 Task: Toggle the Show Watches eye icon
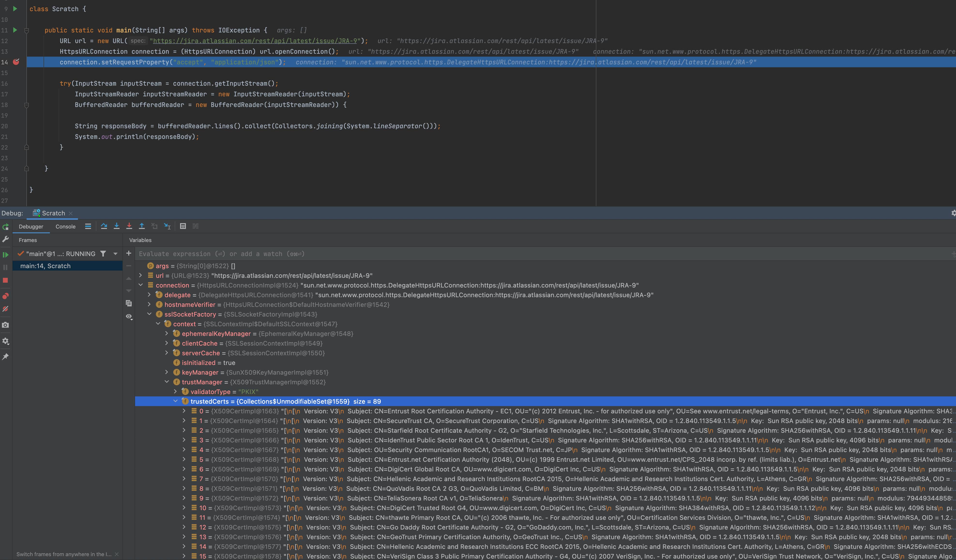click(x=129, y=317)
